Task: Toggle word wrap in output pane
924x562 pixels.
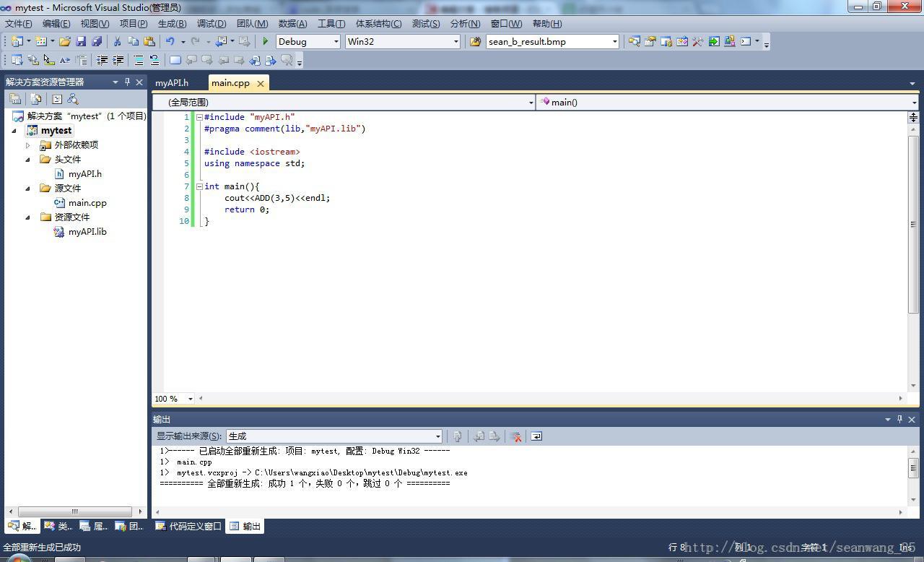Action: click(536, 436)
